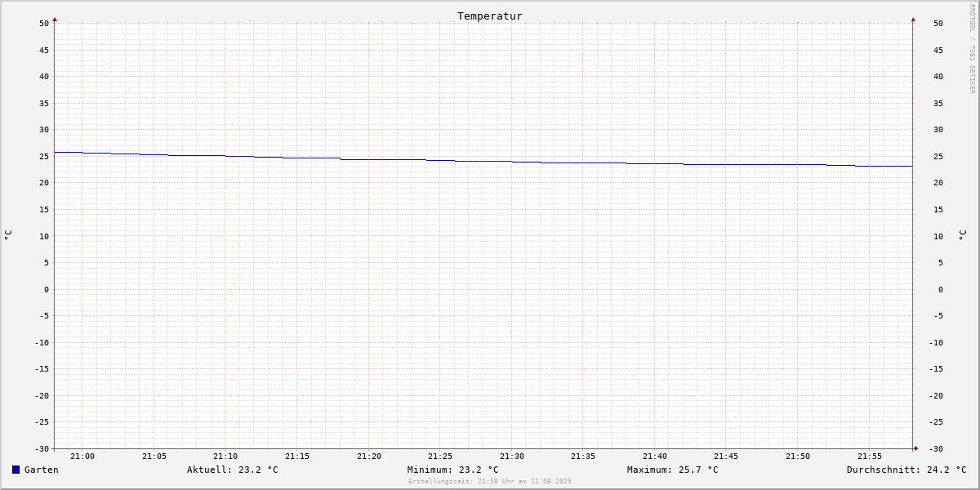Click the 21:10 time axis label
This screenshot has width=980, height=490.
[x=225, y=457]
